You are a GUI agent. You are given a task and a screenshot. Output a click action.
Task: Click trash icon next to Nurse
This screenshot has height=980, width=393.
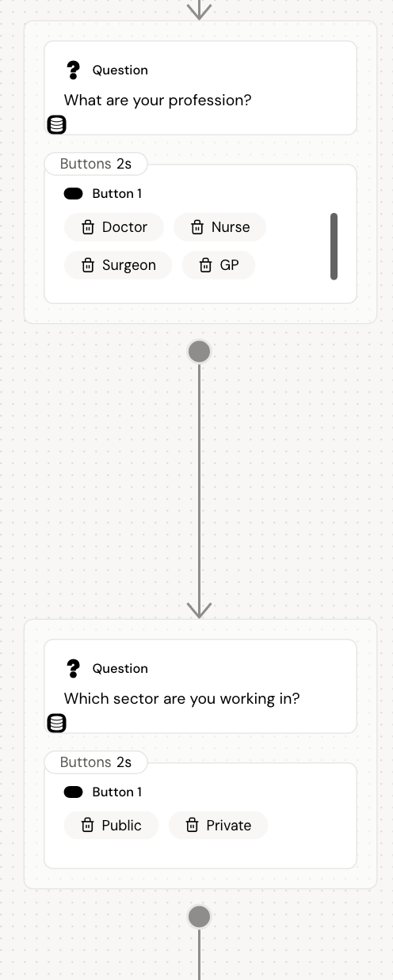click(197, 227)
